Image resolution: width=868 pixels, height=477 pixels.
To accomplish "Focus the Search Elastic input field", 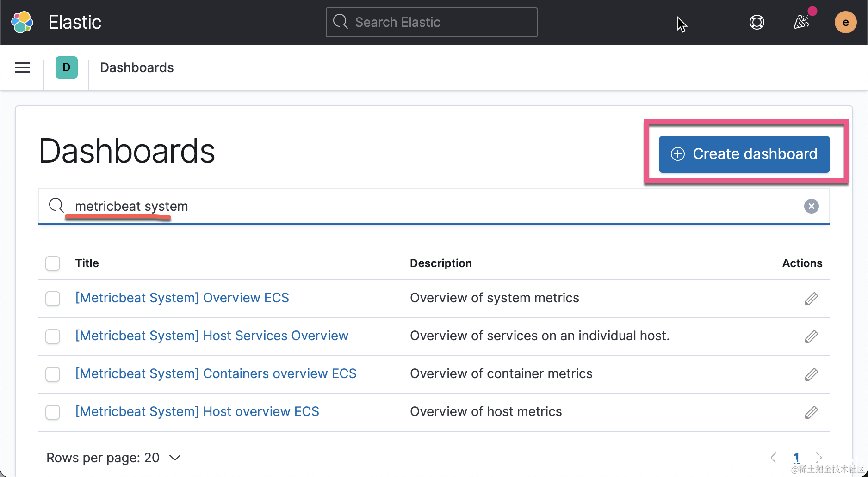I will tap(431, 22).
